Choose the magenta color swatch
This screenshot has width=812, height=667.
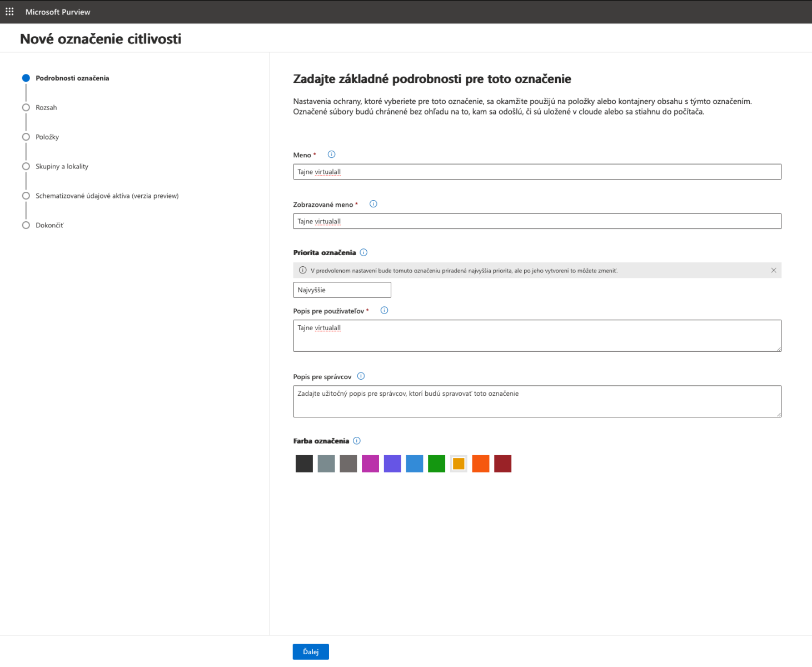tap(370, 464)
